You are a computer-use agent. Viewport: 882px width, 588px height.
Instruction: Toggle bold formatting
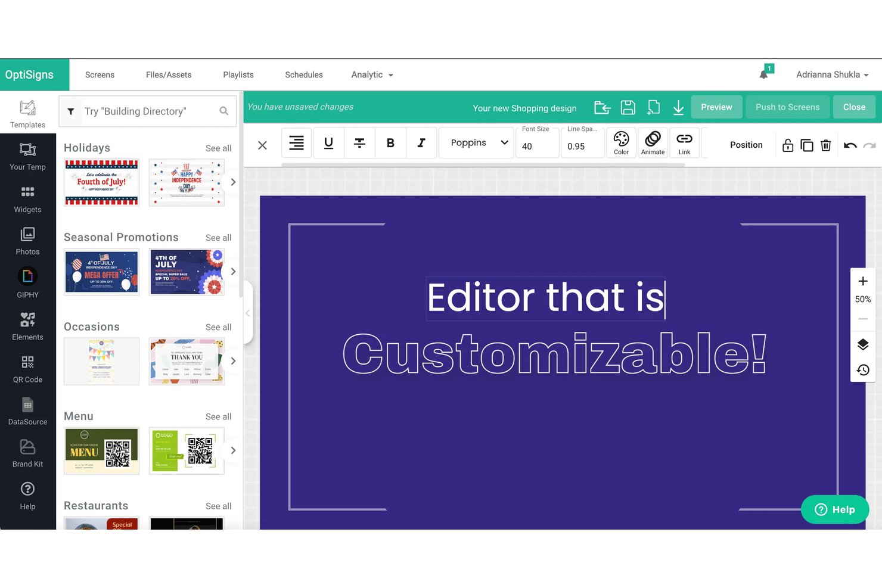390,143
